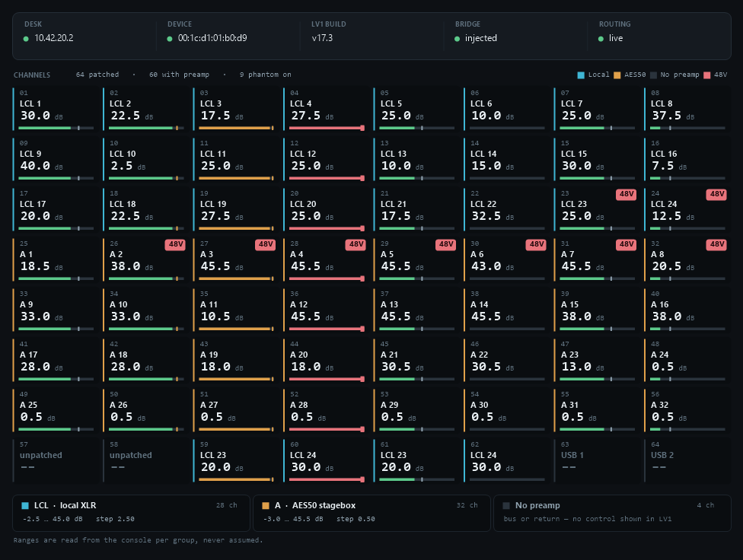Select channel 16 LCL 16 card

(687, 160)
